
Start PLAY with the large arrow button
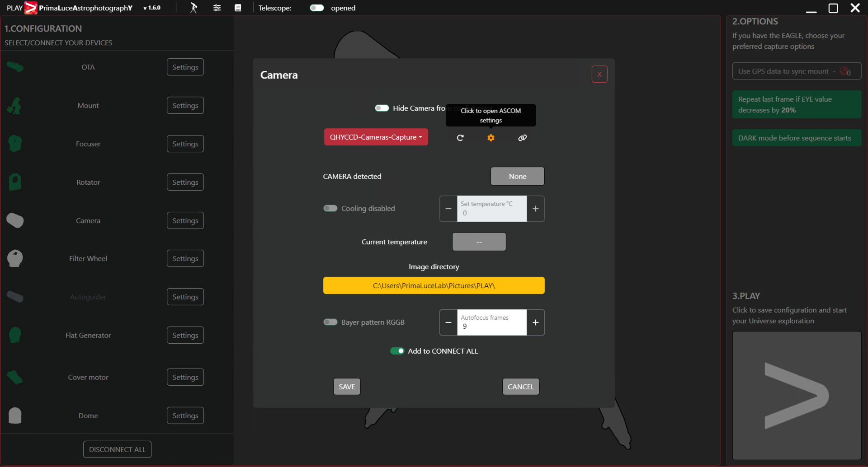[797, 396]
